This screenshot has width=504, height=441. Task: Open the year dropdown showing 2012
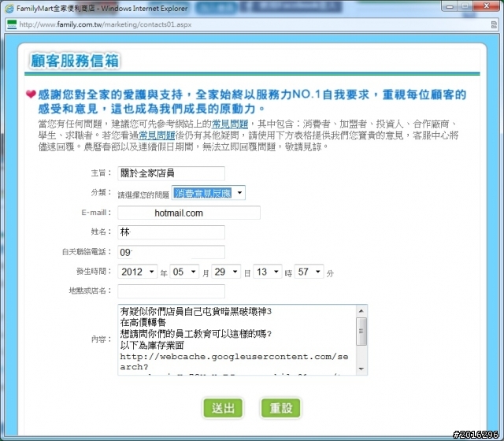point(138,272)
